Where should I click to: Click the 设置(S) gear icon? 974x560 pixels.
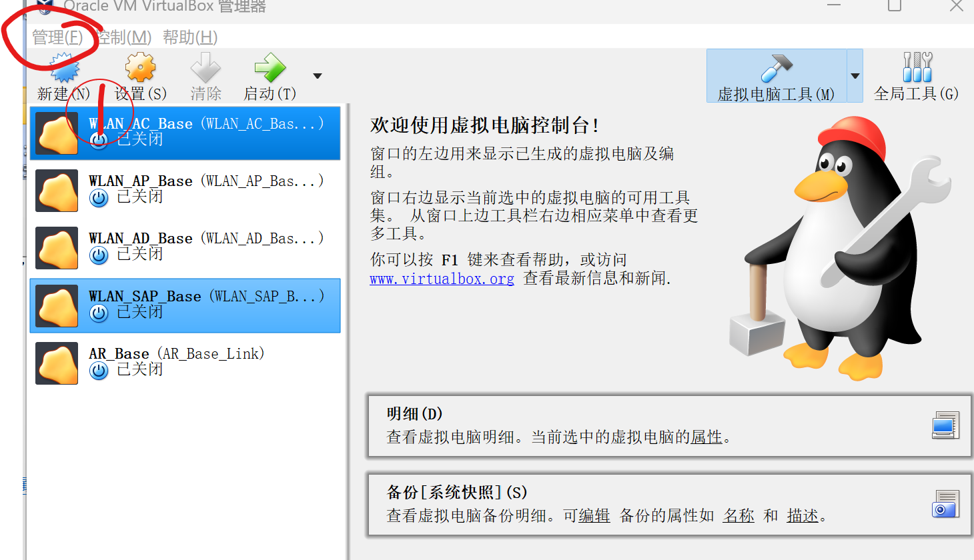(x=140, y=67)
